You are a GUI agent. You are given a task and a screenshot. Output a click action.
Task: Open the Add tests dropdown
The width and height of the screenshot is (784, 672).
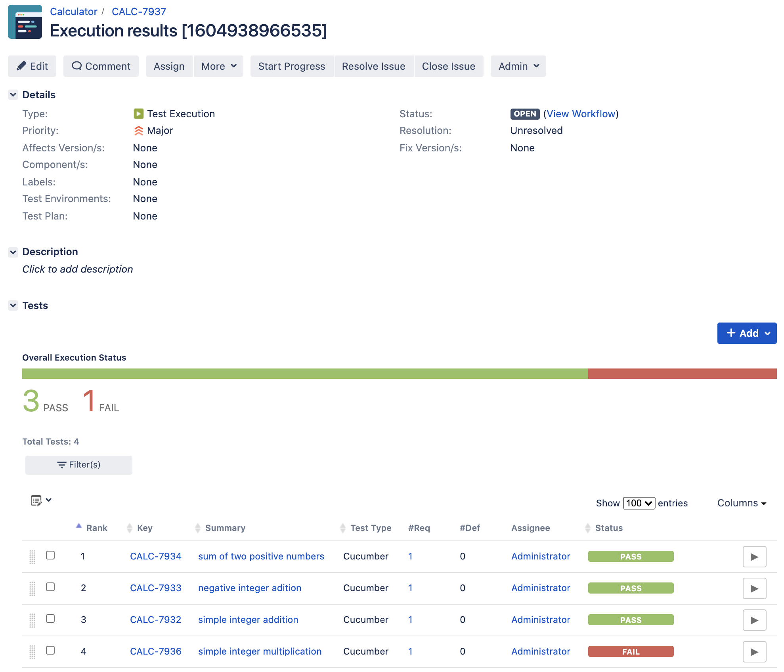pyautogui.click(x=747, y=333)
